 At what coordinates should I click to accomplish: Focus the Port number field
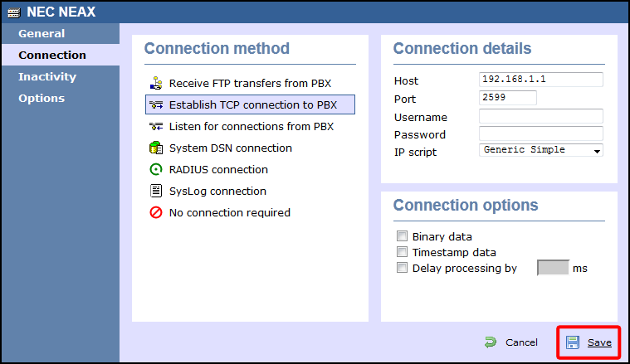(x=508, y=98)
